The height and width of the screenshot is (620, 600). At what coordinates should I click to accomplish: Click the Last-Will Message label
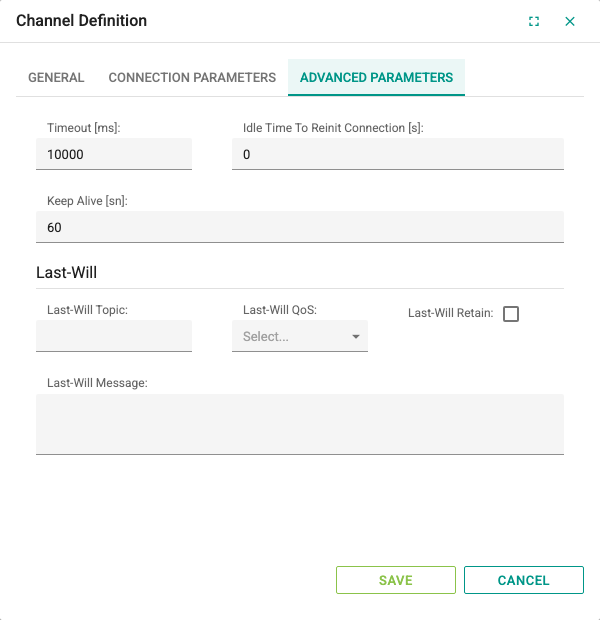97,383
